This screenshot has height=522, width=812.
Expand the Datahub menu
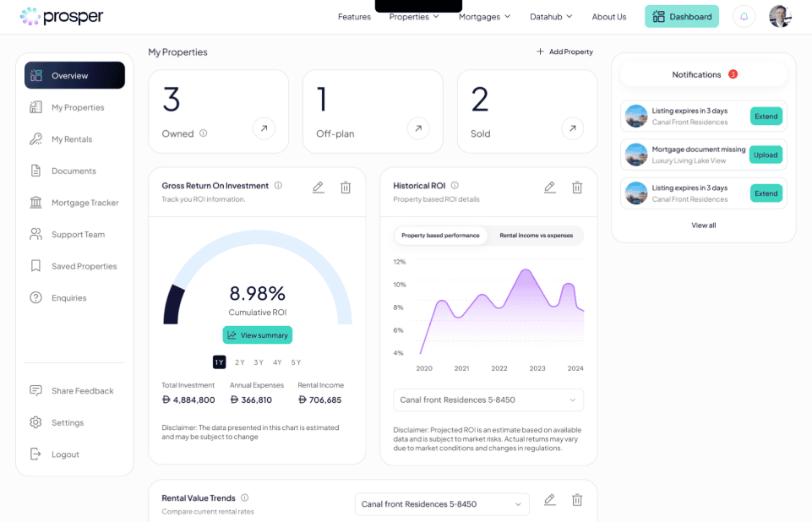(x=551, y=15)
